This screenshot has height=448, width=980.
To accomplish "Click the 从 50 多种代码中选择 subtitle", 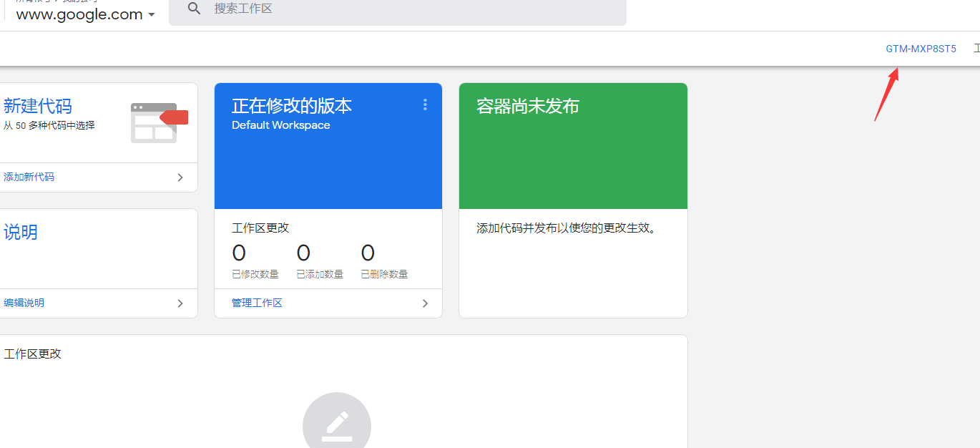I will pos(49,125).
